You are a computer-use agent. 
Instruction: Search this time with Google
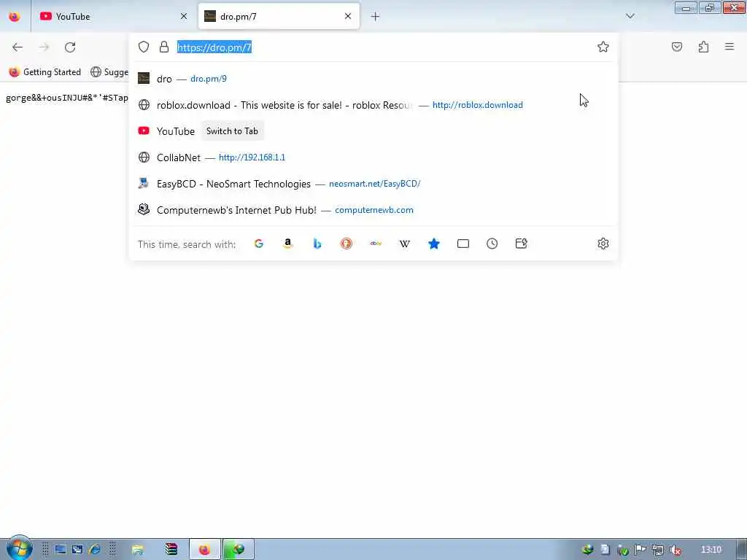259,244
